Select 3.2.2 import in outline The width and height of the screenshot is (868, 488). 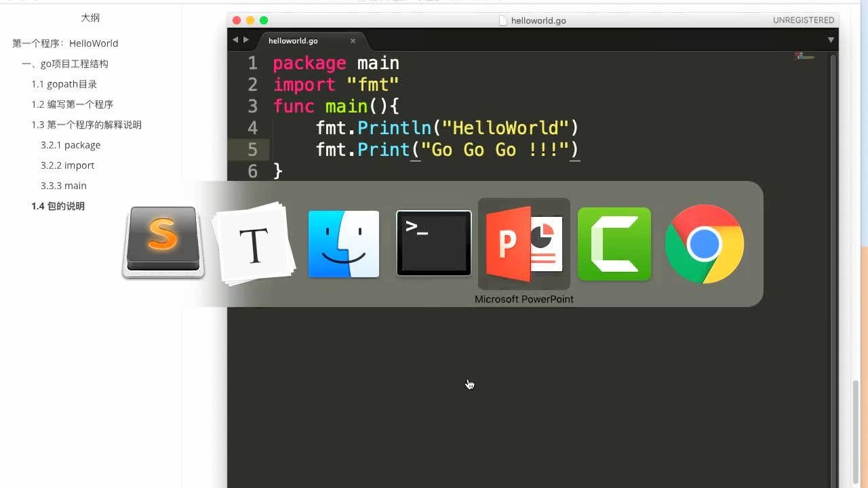point(67,165)
